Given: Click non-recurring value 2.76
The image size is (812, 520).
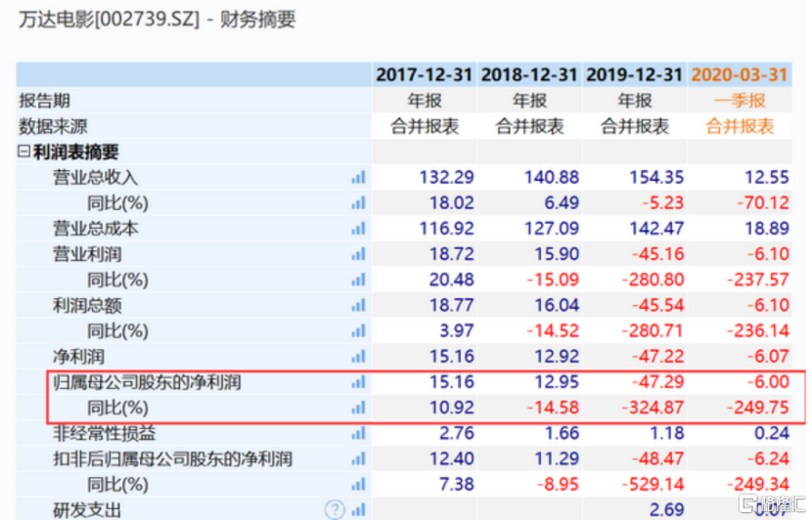Looking at the screenshot, I should [x=456, y=433].
